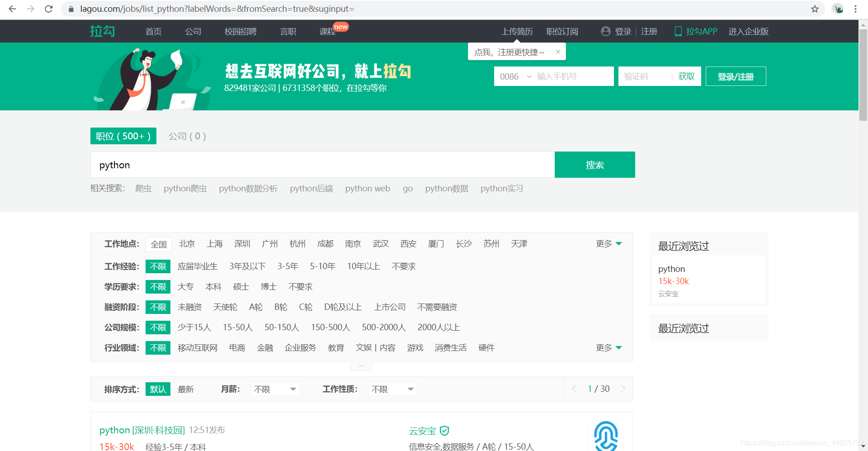
Task: Click the phone icon for 拉勾APP
Action: (678, 31)
